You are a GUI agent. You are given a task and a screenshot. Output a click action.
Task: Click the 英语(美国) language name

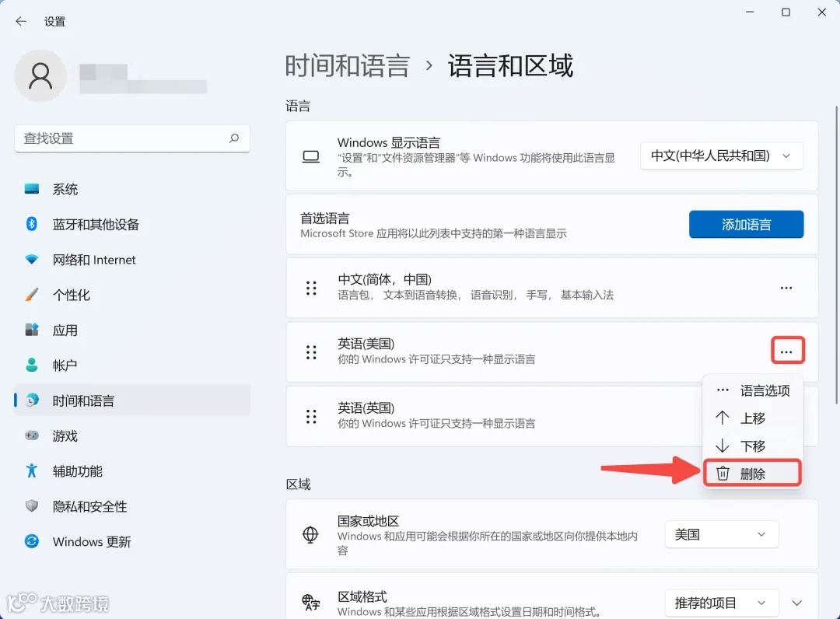[x=366, y=344]
